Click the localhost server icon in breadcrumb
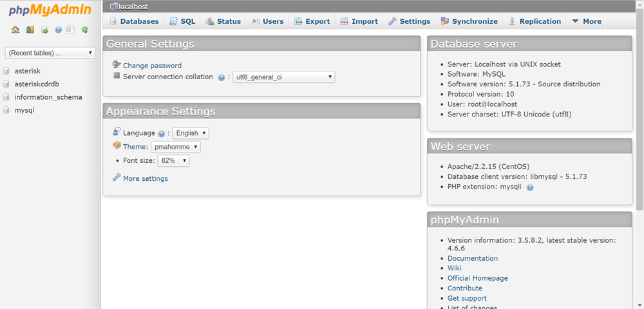The width and height of the screenshot is (644, 309). tap(114, 6)
